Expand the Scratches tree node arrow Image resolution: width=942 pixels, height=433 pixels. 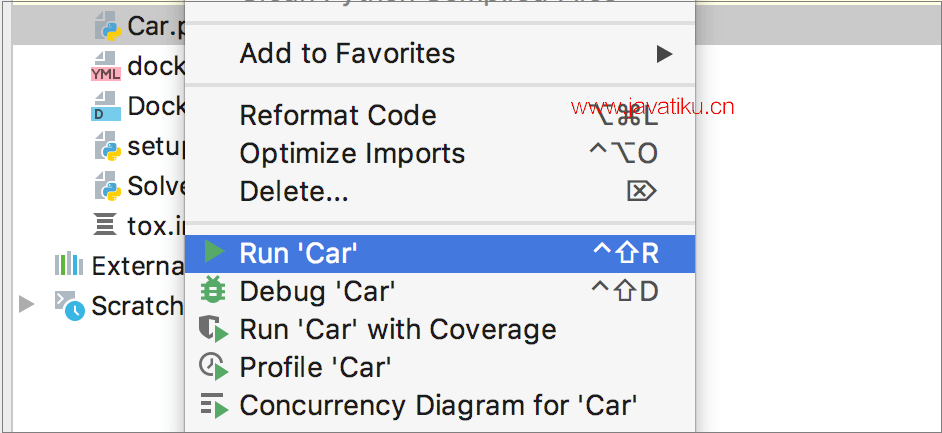click(x=26, y=304)
